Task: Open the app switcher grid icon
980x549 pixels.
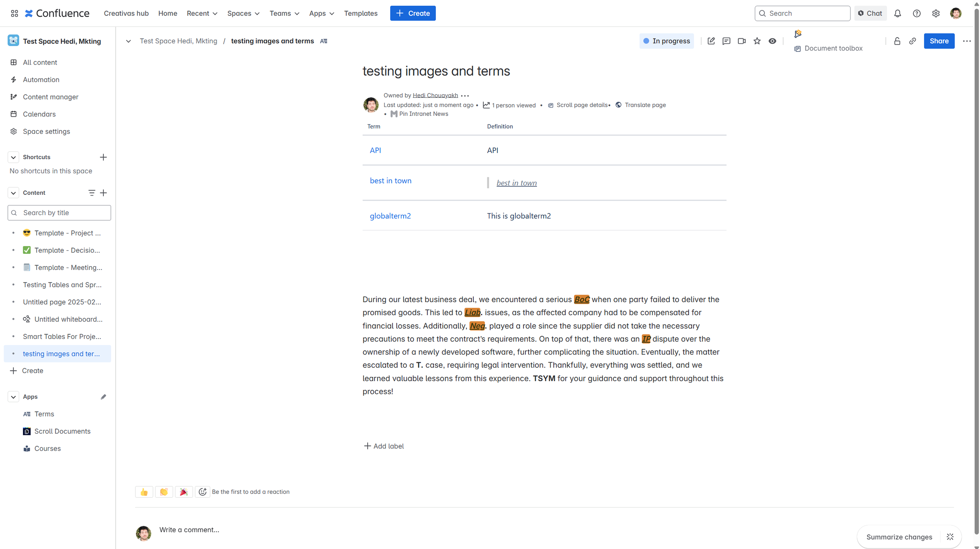Action: click(15, 13)
